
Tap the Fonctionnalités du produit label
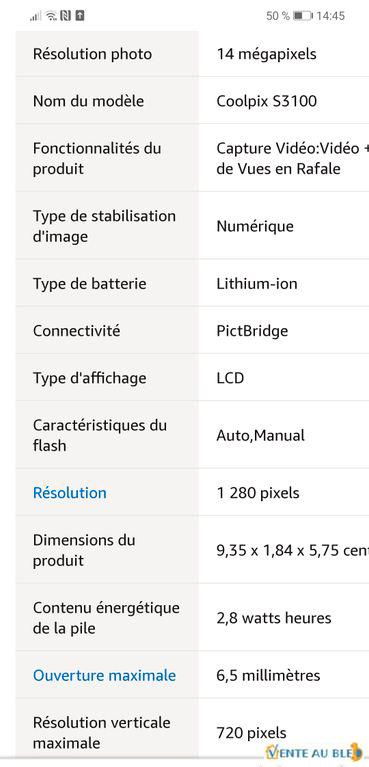pyautogui.click(x=97, y=158)
